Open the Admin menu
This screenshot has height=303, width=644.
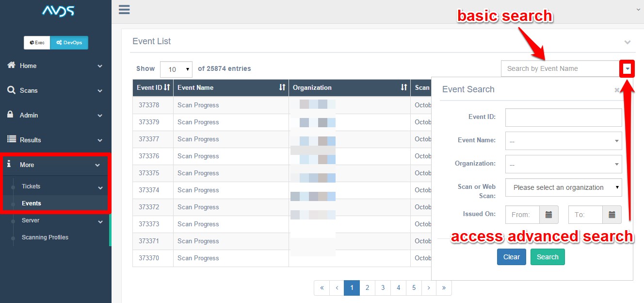point(56,115)
